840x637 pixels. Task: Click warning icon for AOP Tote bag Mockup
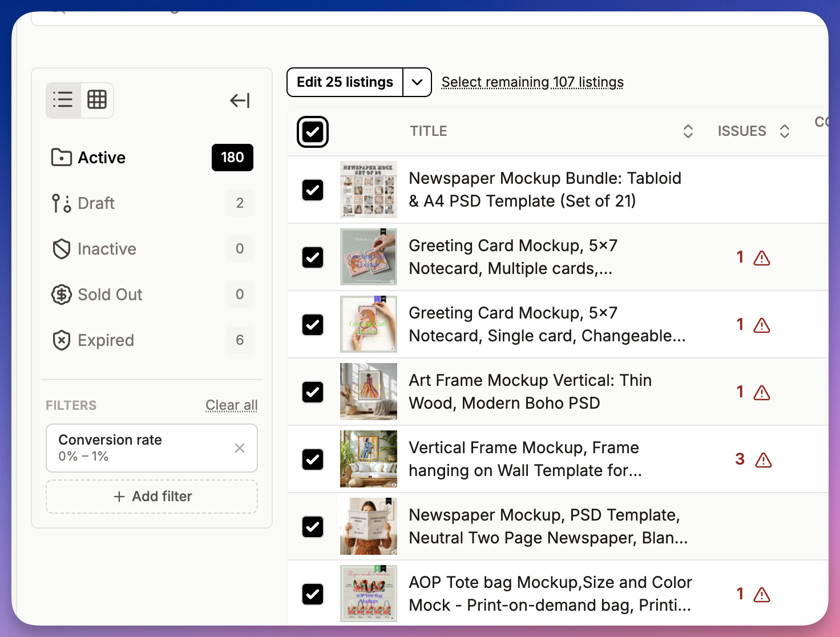tap(762, 595)
